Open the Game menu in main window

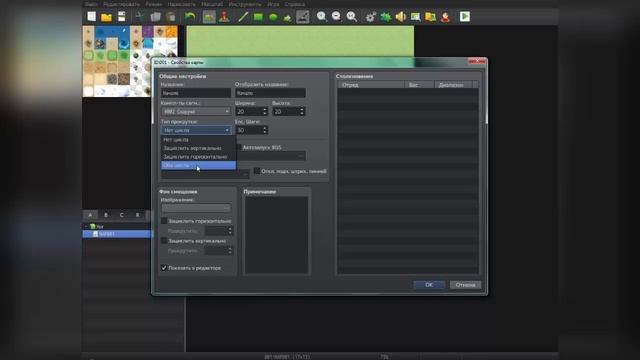(273, 4)
